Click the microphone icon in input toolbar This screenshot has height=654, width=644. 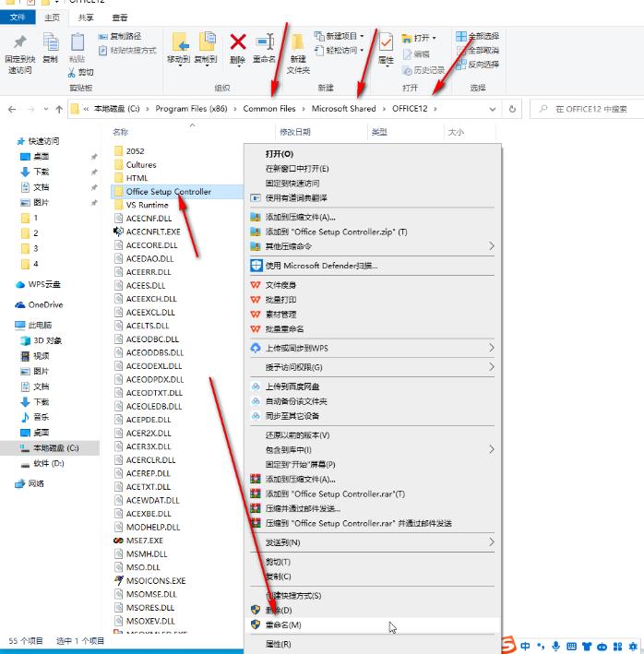coord(555,646)
